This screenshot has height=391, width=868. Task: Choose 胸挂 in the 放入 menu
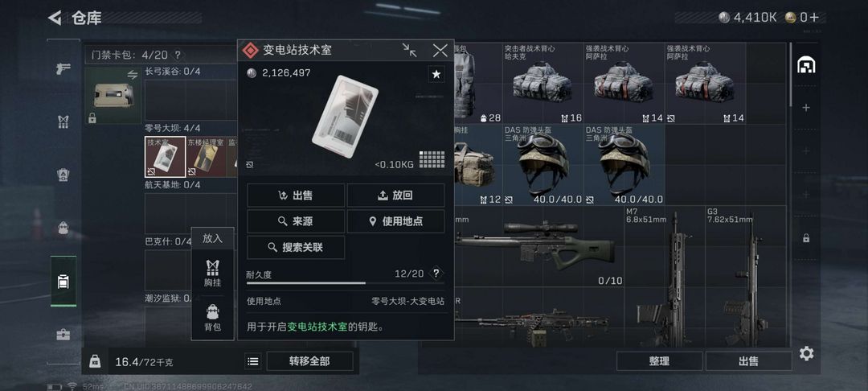212,274
